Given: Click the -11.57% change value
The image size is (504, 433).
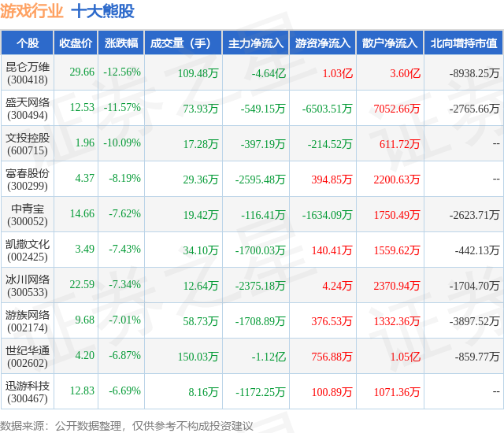Looking at the screenshot, I should [122, 107].
